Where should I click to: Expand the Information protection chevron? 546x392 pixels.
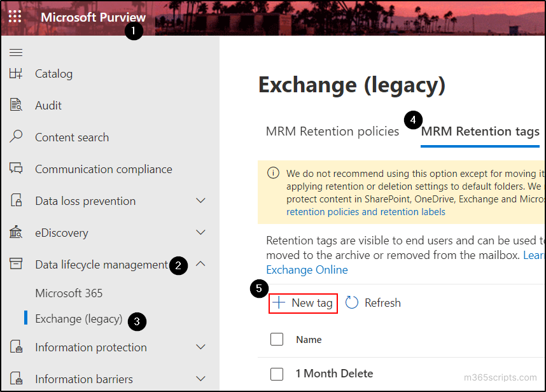pyautogui.click(x=200, y=347)
